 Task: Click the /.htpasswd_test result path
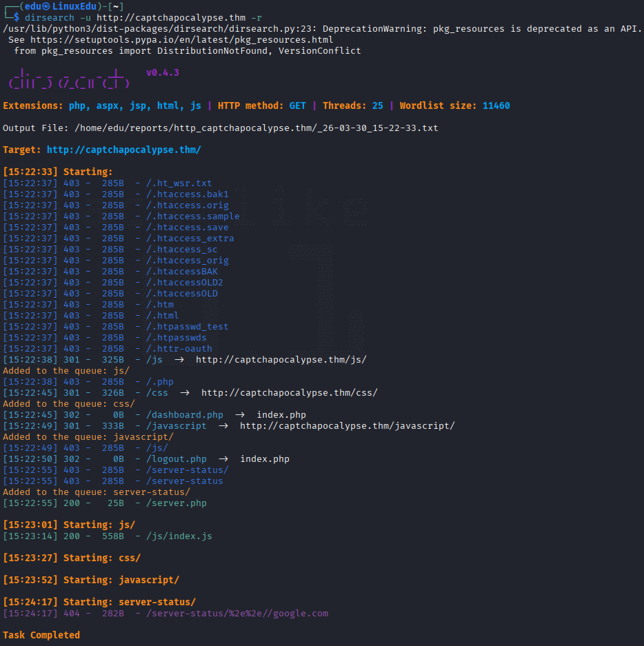[187, 327]
